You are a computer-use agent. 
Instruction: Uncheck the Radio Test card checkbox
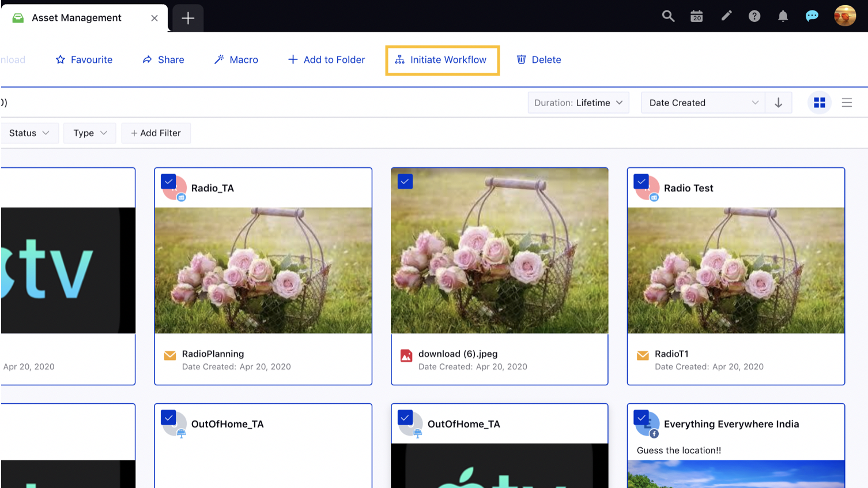click(641, 182)
